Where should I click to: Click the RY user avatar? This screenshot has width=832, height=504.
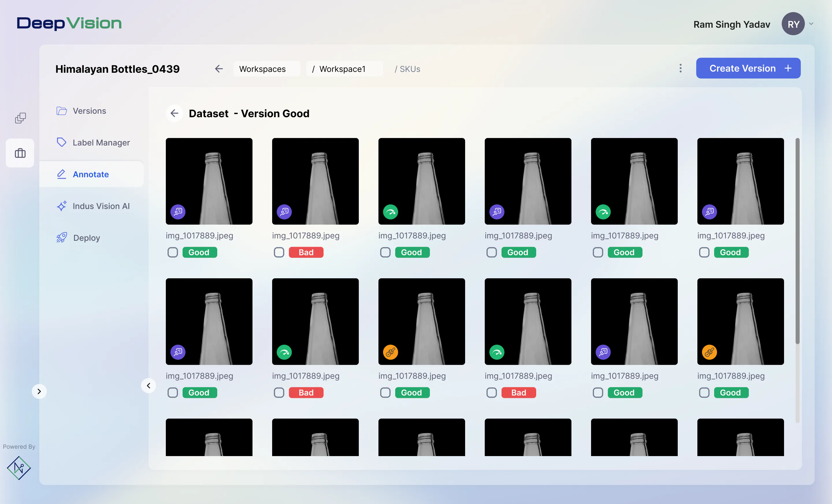point(793,24)
